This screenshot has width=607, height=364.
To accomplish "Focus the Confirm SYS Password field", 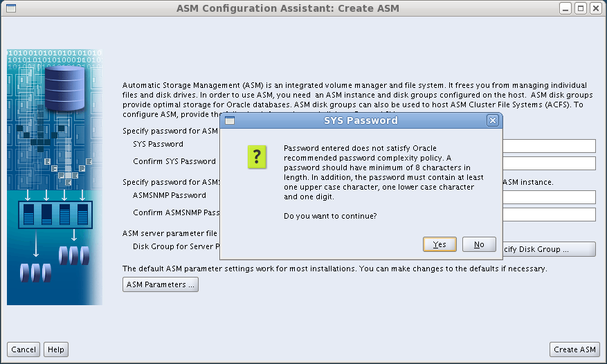I will [x=549, y=163].
